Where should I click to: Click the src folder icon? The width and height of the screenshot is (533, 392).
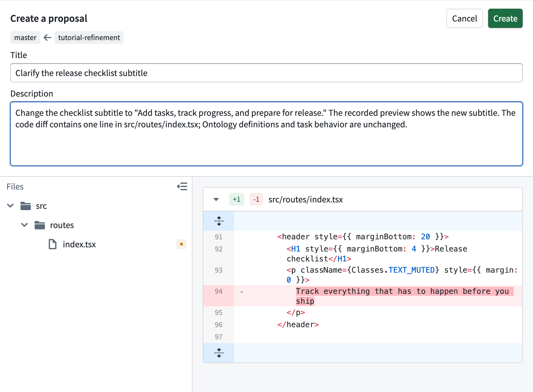pyautogui.click(x=26, y=206)
